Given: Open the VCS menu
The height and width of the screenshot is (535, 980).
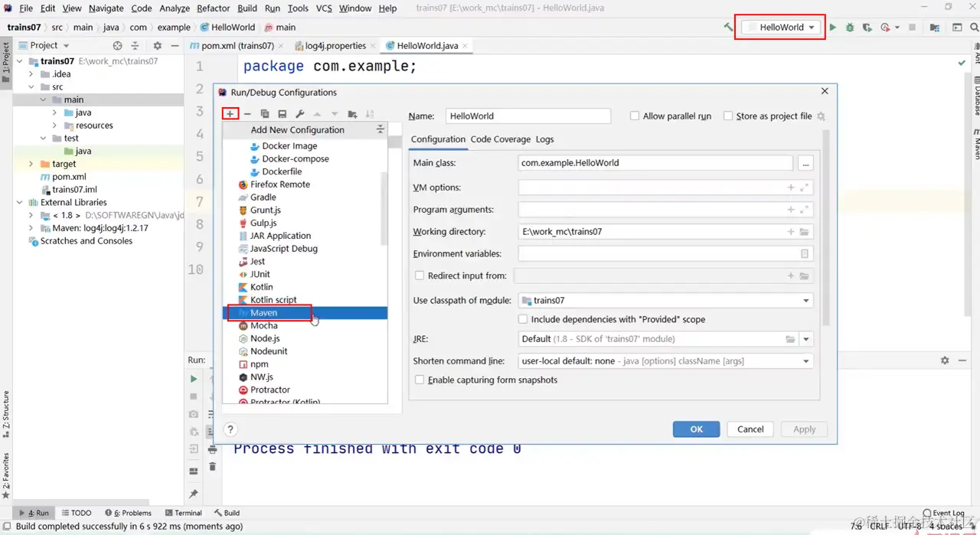Looking at the screenshot, I should click(324, 8).
